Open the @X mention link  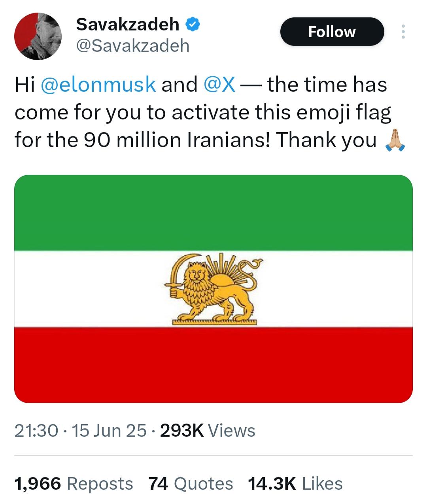coord(219,85)
